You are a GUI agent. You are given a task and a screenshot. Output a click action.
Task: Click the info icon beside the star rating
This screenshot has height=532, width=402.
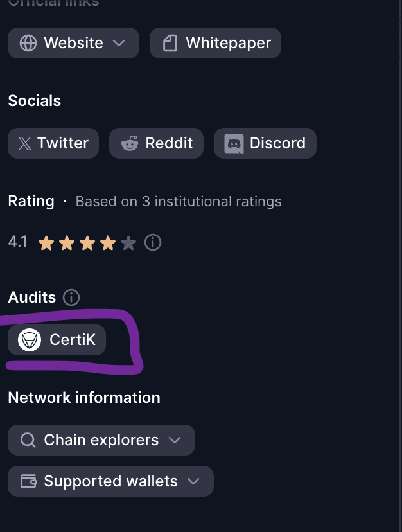[x=153, y=243]
